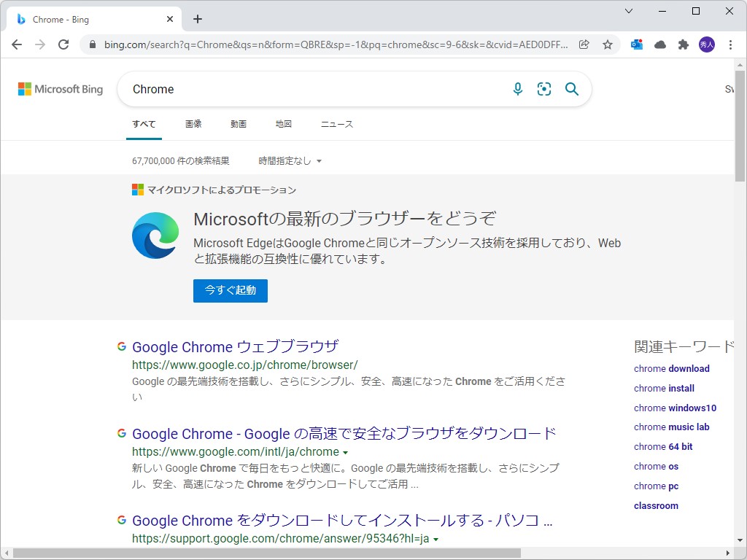Switch to the 画像 search tab
The image size is (747, 560).
tap(193, 123)
